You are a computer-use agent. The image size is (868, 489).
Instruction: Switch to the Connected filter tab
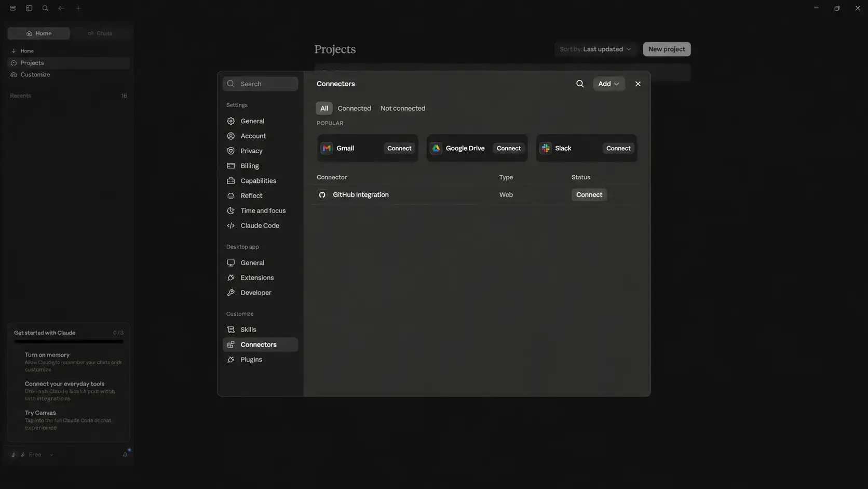coord(354,108)
